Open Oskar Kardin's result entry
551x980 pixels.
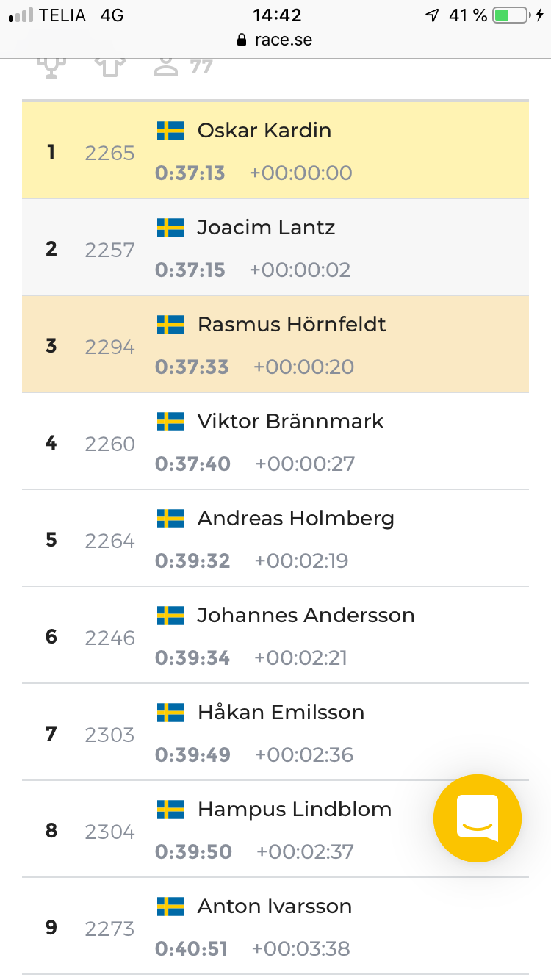coord(275,151)
